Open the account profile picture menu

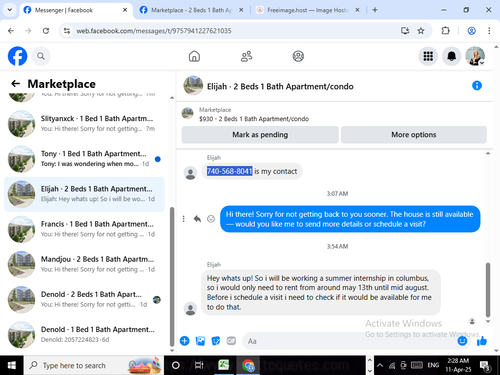(x=475, y=56)
